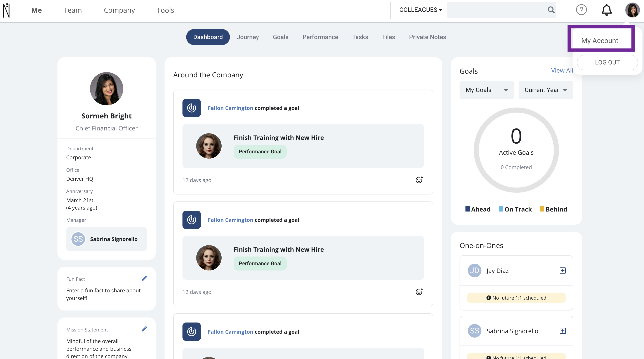Click goal icon on third Fallon Carrington post
The width and height of the screenshot is (644, 359).
[x=191, y=331]
